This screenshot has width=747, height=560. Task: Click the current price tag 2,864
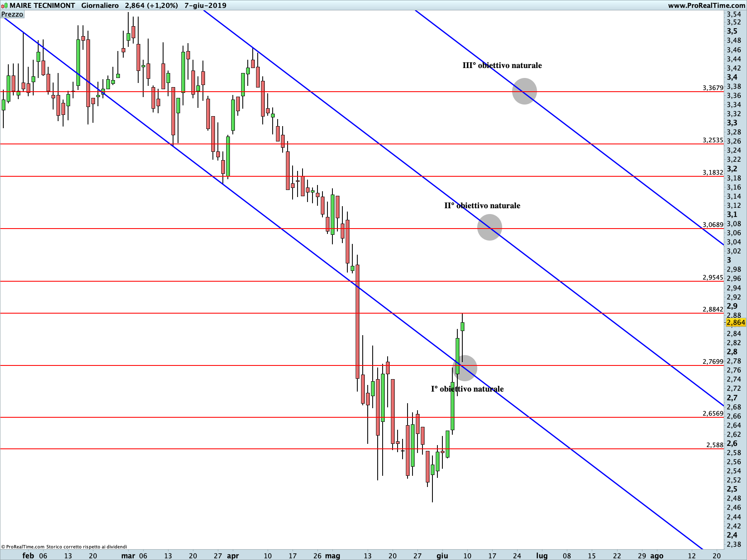point(736,322)
